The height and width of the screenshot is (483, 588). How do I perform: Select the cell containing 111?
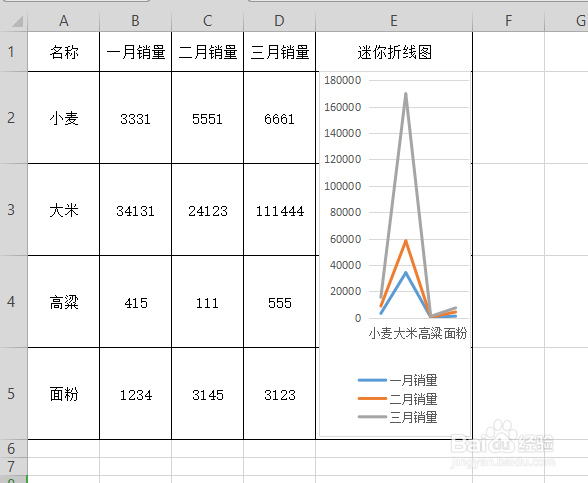tap(207, 302)
